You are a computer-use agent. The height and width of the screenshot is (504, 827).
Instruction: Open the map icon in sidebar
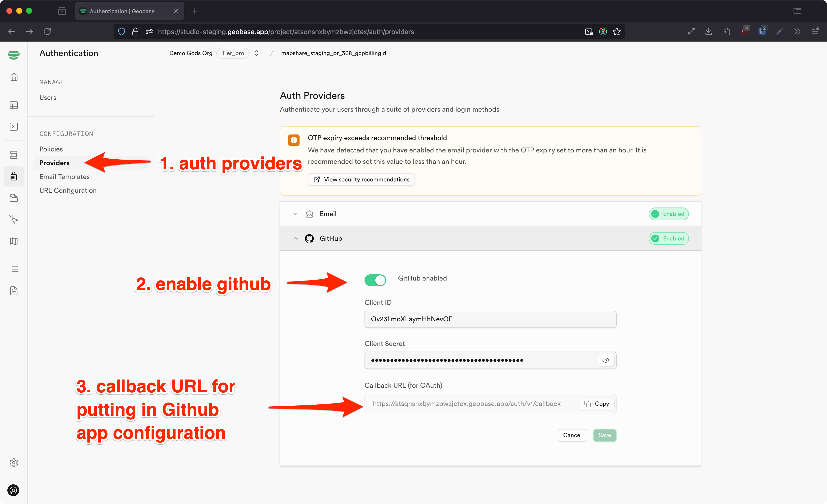click(14, 241)
